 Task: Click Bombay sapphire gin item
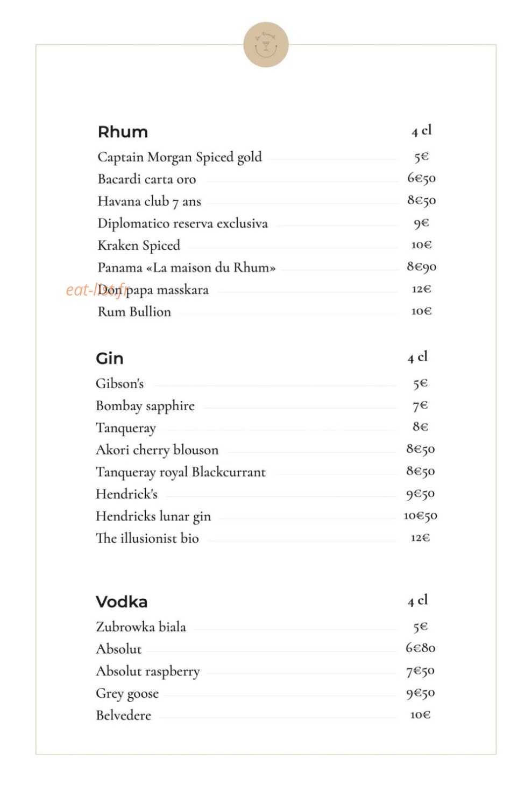pos(145,406)
